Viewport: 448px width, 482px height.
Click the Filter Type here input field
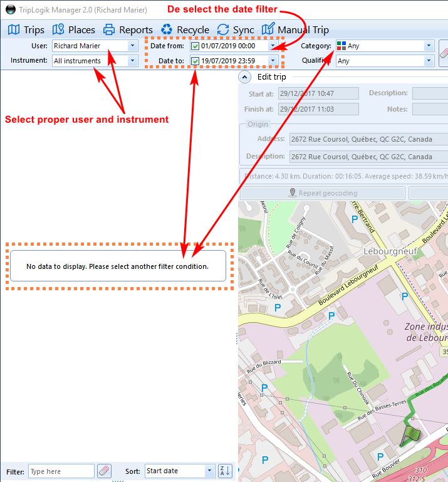pos(61,471)
